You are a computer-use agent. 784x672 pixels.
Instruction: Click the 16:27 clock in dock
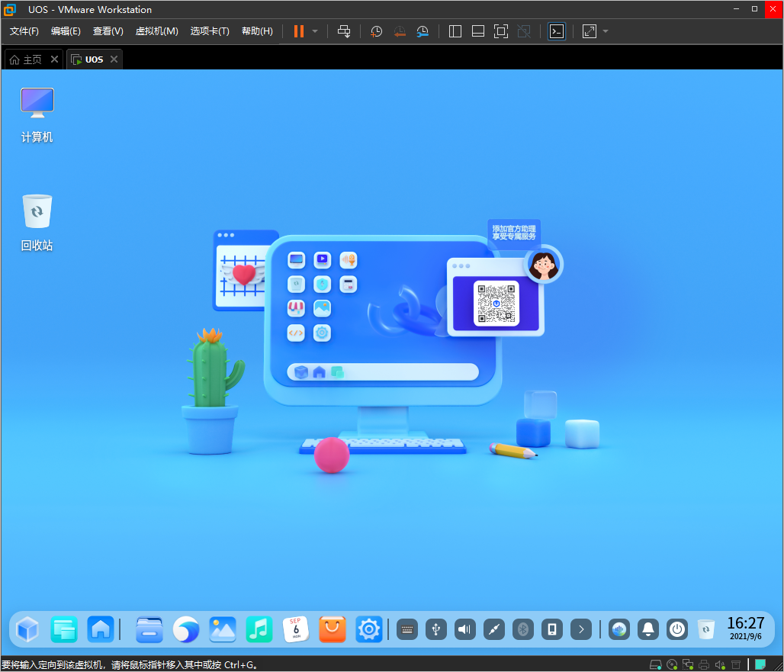(745, 628)
